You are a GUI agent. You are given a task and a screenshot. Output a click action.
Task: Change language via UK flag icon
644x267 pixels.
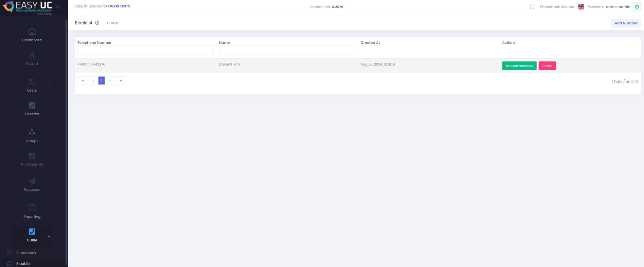point(581,7)
